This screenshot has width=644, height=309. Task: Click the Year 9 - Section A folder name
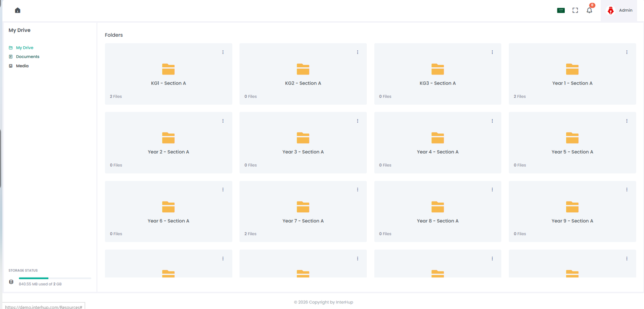572,221
